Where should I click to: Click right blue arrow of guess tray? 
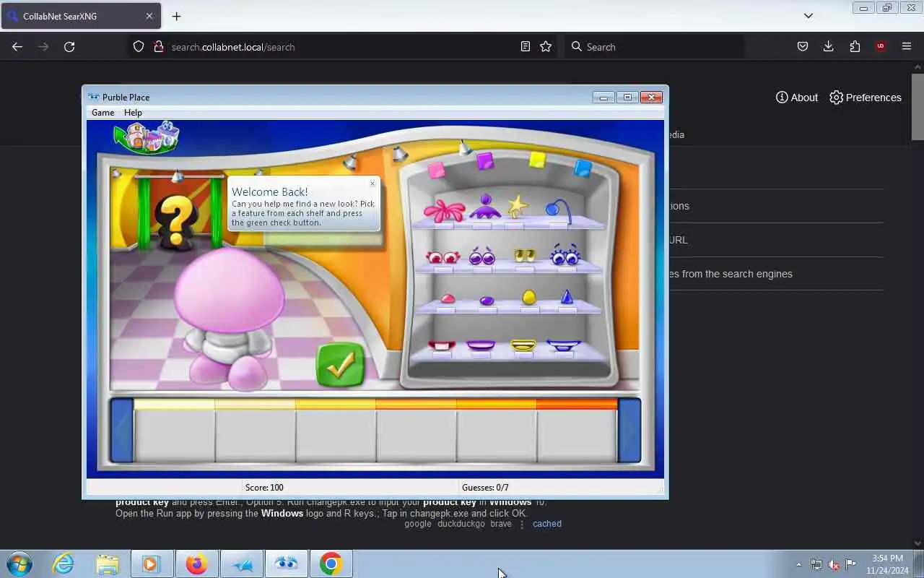point(629,431)
